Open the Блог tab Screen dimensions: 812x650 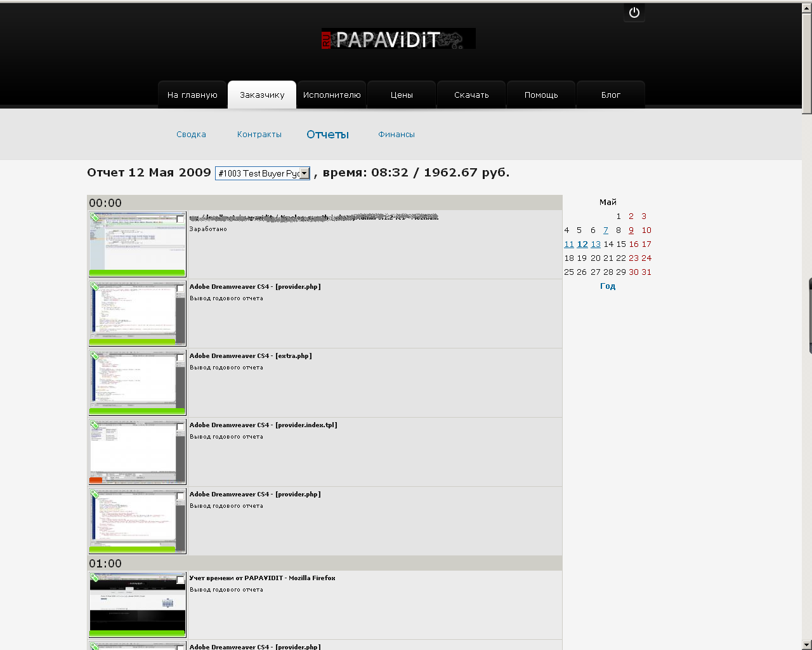click(x=611, y=95)
